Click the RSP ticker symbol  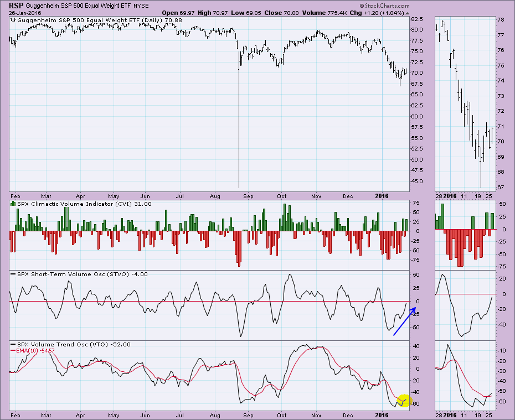tap(16, 6)
